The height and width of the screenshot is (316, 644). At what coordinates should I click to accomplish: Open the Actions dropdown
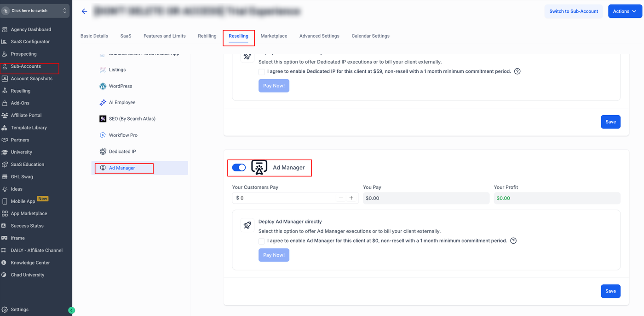pos(625,12)
